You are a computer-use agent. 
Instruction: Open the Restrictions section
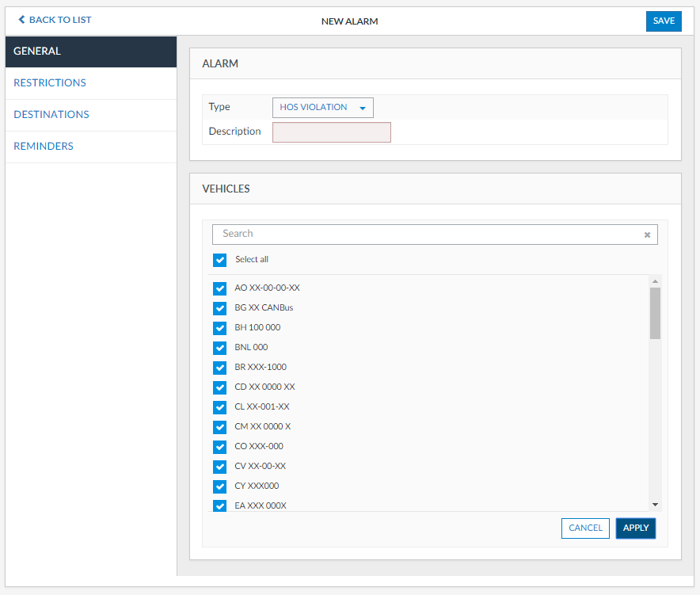pyautogui.click(x=50, y=83)
